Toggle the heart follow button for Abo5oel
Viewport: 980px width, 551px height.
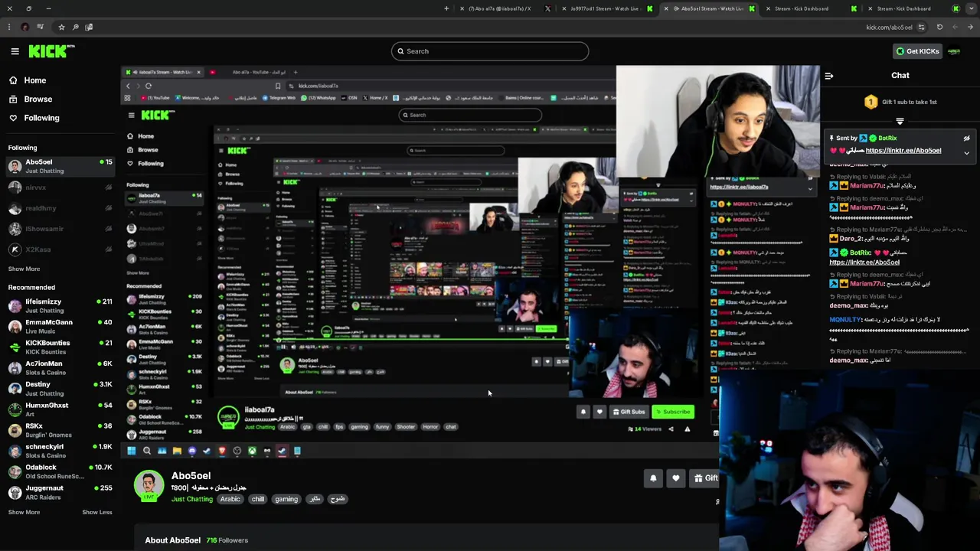(675, 478)
